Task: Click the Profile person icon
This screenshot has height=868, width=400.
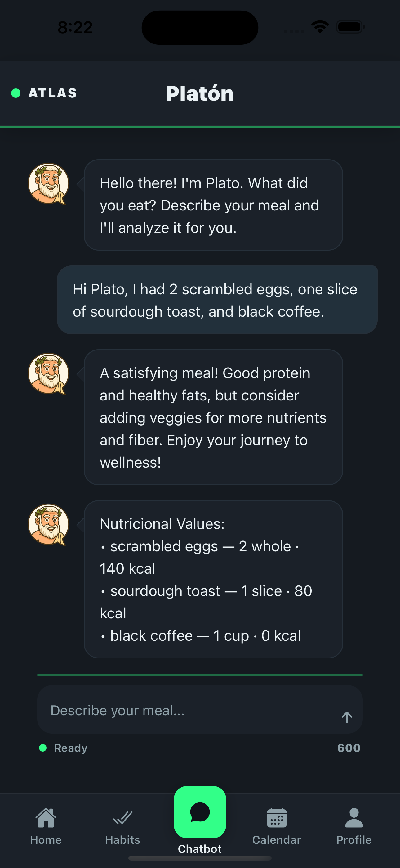Action: tap(354, 818)
